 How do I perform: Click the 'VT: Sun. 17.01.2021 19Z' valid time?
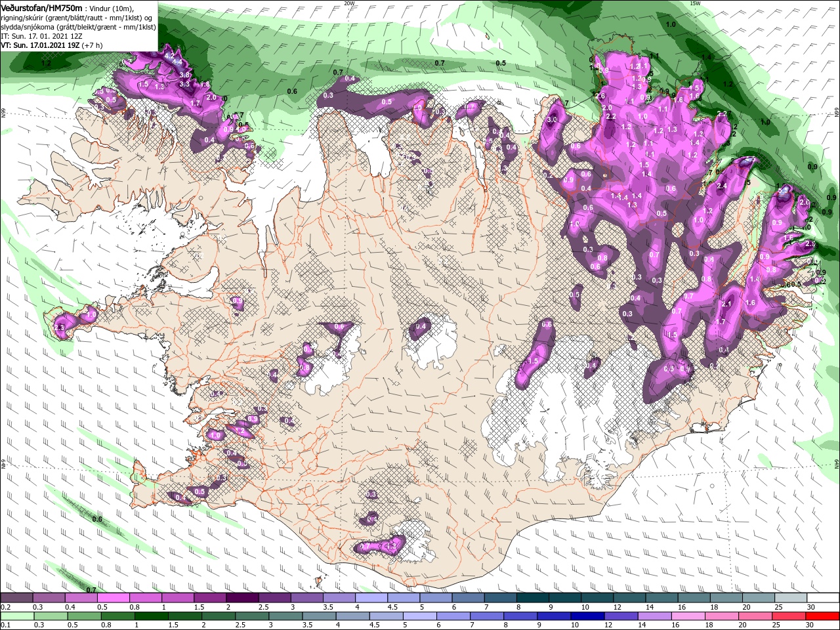point(40,45)
